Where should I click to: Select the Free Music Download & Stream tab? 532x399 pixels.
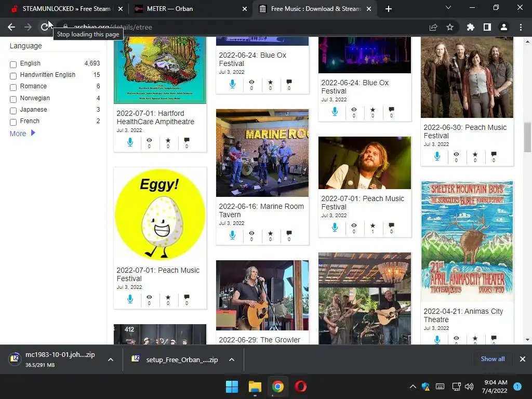point(315,9)
